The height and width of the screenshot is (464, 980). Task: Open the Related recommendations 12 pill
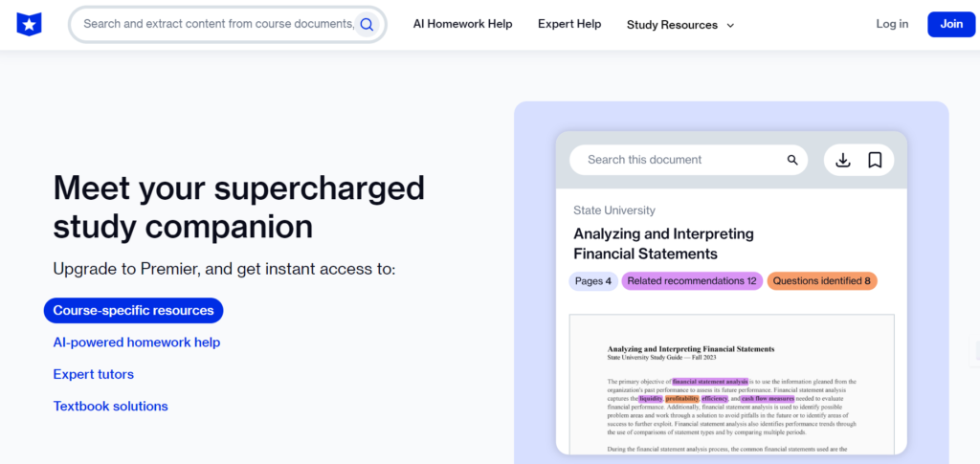tap(691, 281)
